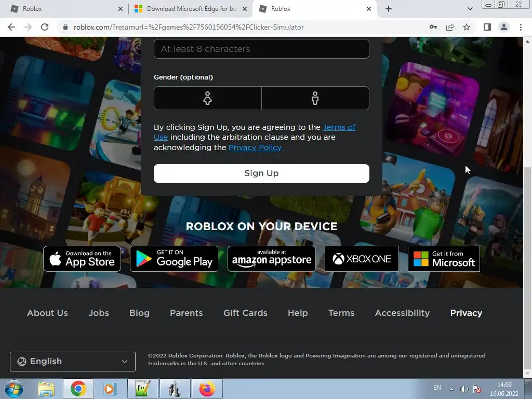Click the password field 'At least 8 characters'
This screenshot has height=399, width=532.
coord(262,49)
